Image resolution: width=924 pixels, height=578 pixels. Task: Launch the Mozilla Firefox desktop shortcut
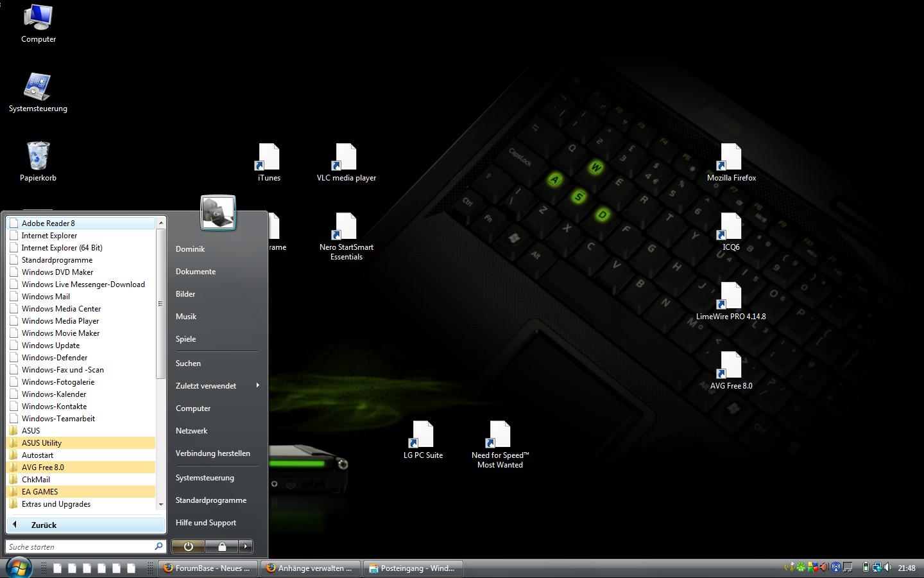(731, 162)
